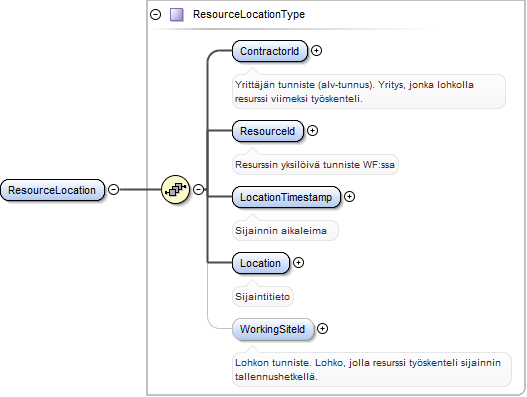The height and width of the screenshot is (397, 527).
Task: Click the 'Yrittäjän tunniste' annotation text
Action: click(354, 91)
